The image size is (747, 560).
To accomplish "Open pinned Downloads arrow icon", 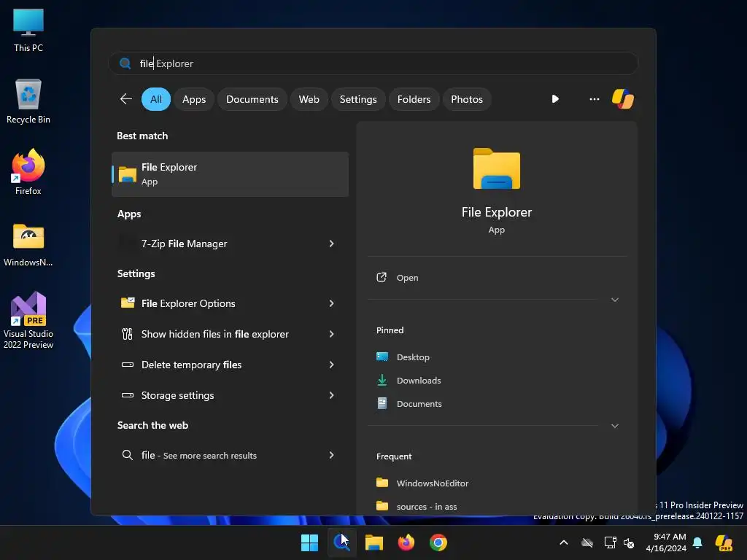I will pyautogui.click(x=382, y=380).
